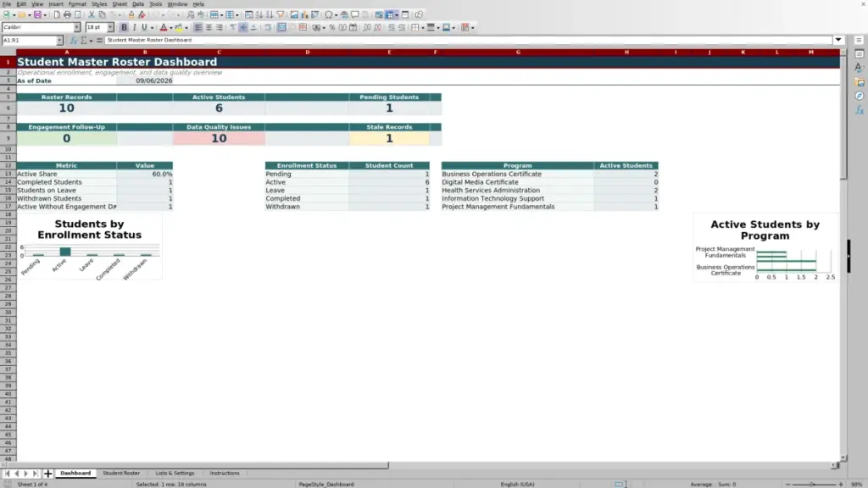
Task: Open the font name Calibri dropdown
Action: [x=76, y=27]
